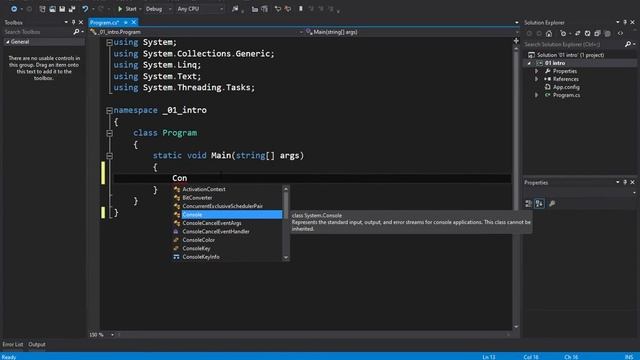Collapse the General group in Toolbox

(x=7, y=42)
